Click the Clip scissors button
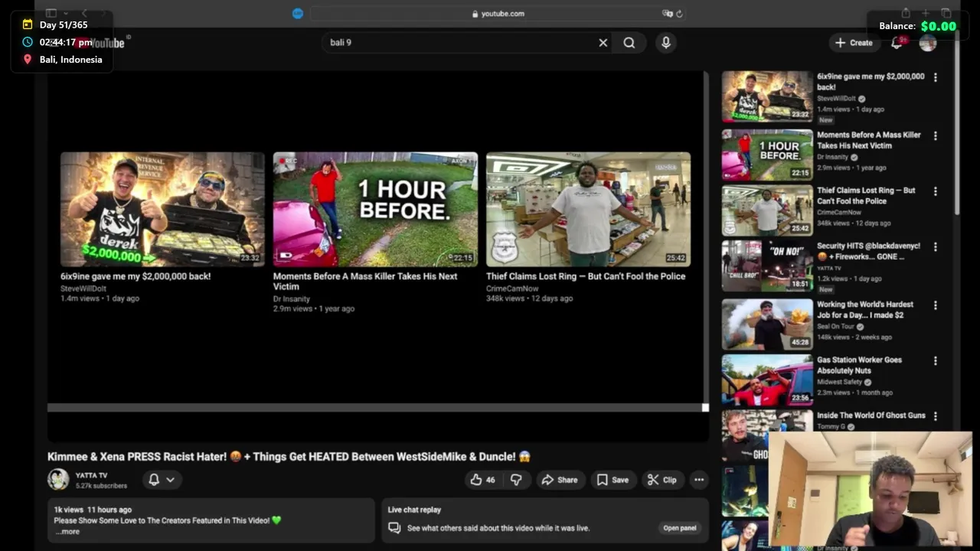The image size is (980, 551). point(661,480)
